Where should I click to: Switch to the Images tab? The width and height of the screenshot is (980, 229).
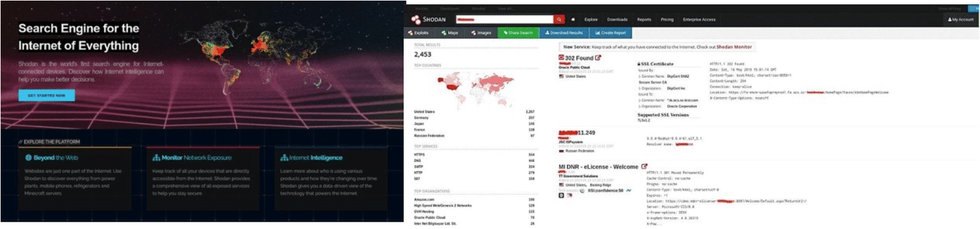coord(482,33)
